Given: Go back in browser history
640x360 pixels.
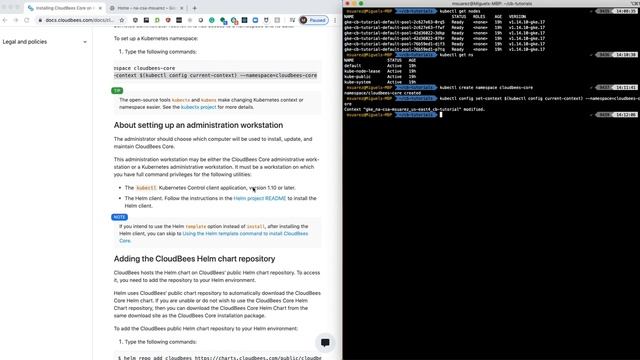Looking at the screenshot, I should pos(5,20).
